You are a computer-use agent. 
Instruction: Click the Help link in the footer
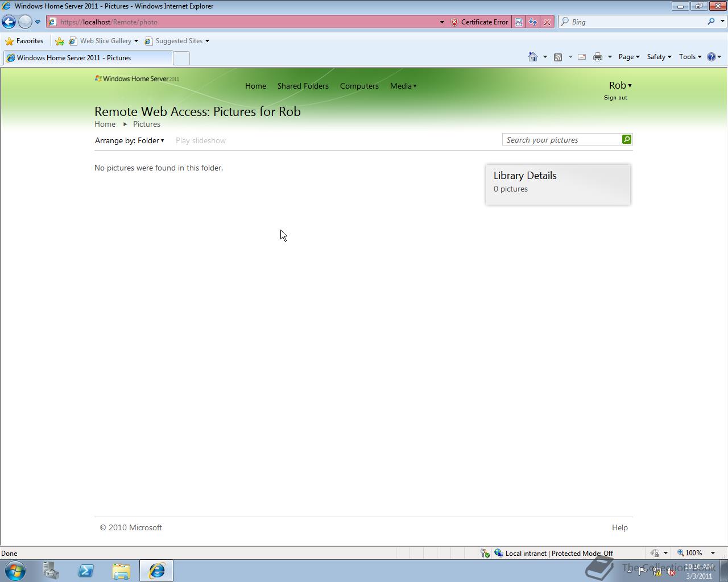point(620,527)
